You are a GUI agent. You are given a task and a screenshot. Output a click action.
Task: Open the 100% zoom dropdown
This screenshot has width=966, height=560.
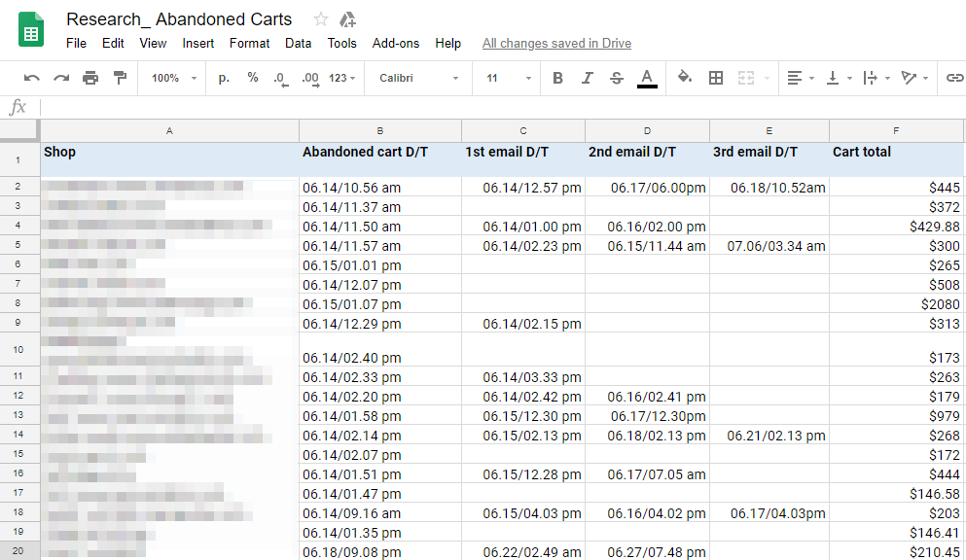(174, 78)
